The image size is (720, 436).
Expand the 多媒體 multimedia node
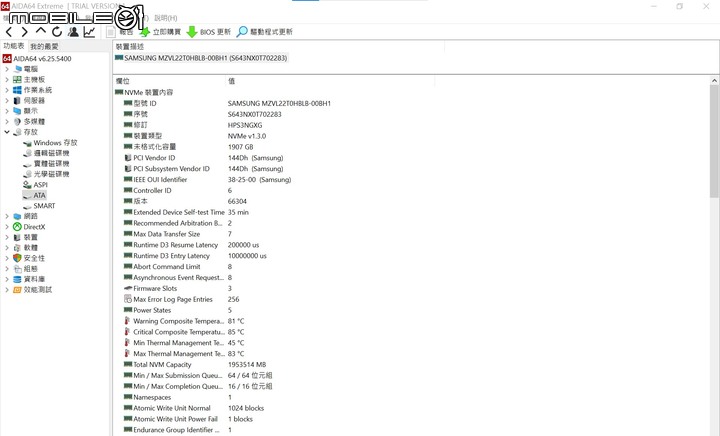point(7,122)
